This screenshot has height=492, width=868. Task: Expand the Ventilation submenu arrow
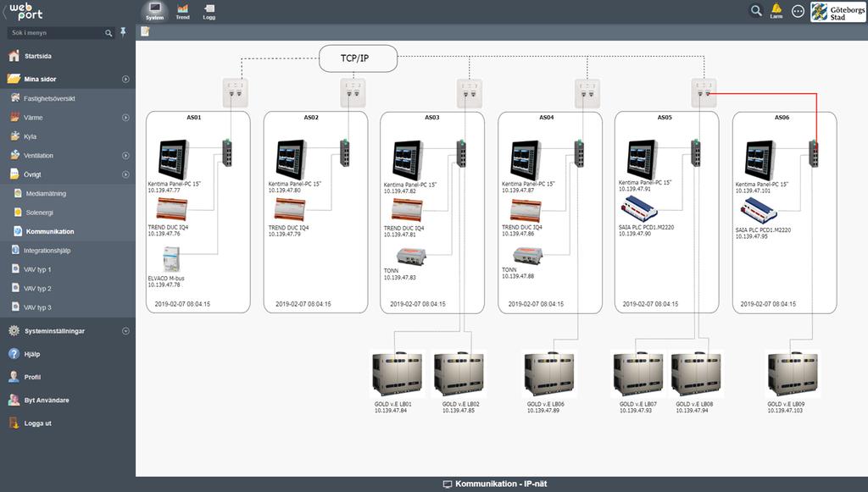[x=125, y=155]
